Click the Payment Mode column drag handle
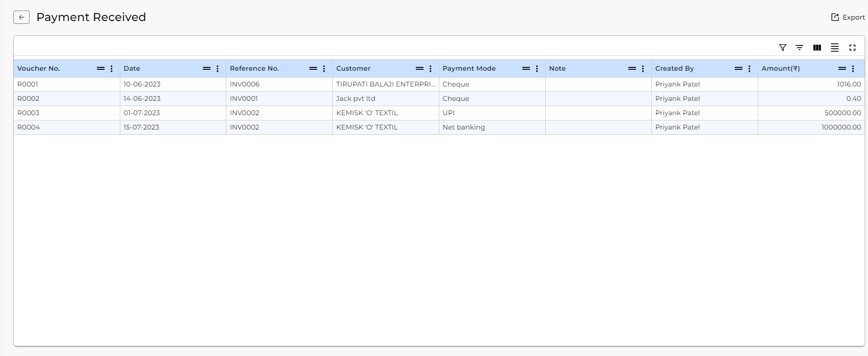This screenshot has width=868, height=356. (x=526, y=68)
